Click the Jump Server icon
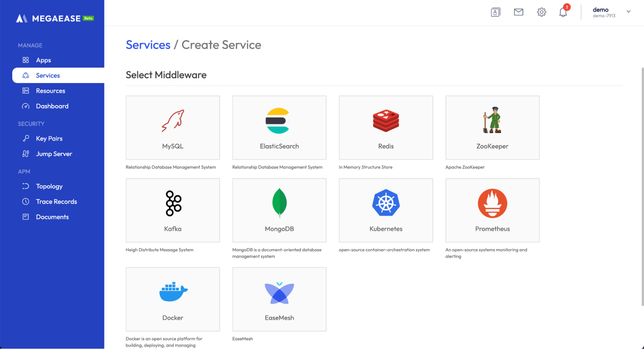The image size is (644, 349). (x=26, y=154)
